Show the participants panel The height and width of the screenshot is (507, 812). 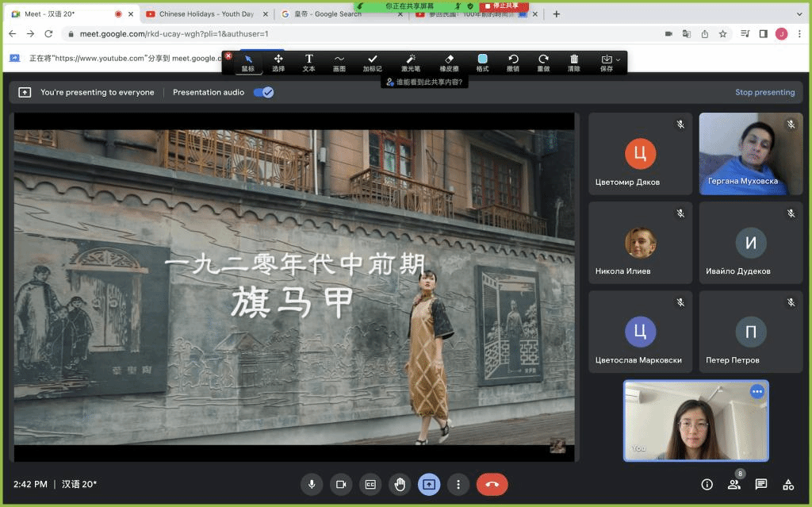click(734, 484)
